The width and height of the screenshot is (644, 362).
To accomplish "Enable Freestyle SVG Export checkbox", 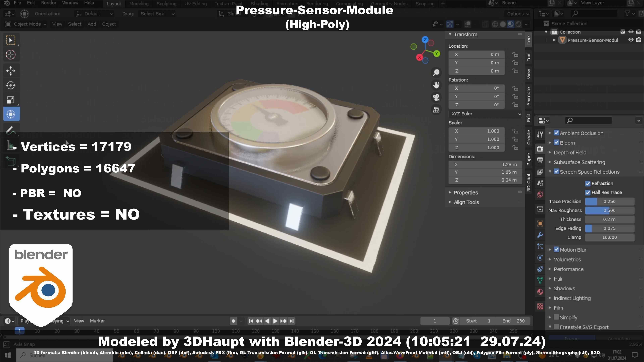I will 556,327.
